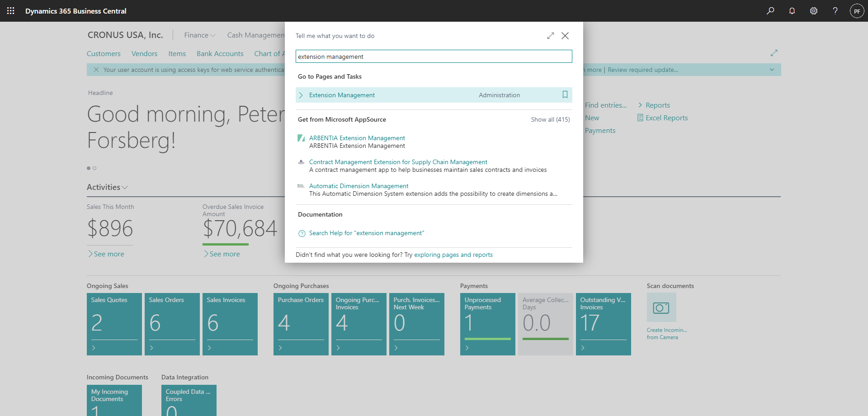Click the help question mark icon
868x416 pixels.
(x=835, y=11)
